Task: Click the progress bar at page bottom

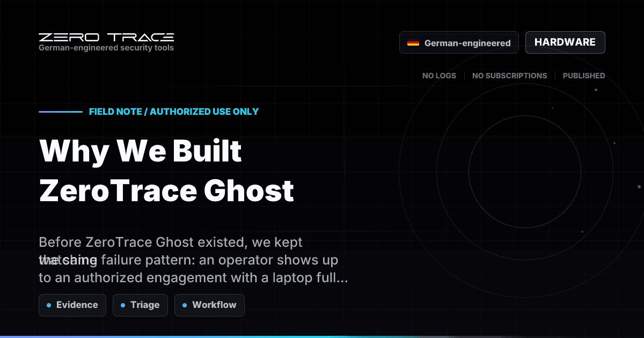Action: (x=322, y=336)
